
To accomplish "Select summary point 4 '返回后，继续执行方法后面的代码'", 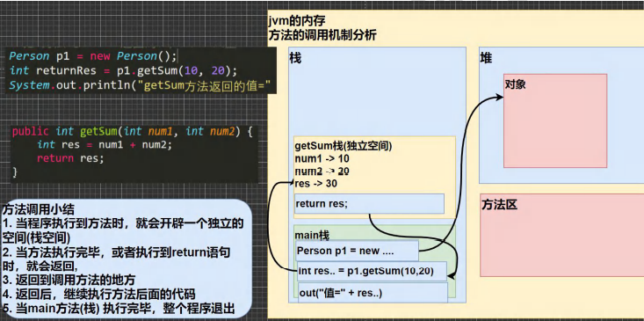I will click(99, 295).
